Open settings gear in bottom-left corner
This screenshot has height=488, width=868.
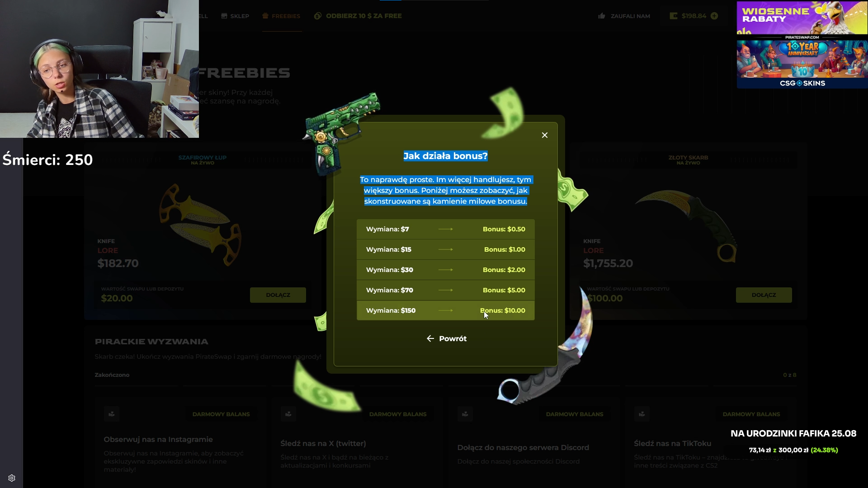tap(12, 478)
